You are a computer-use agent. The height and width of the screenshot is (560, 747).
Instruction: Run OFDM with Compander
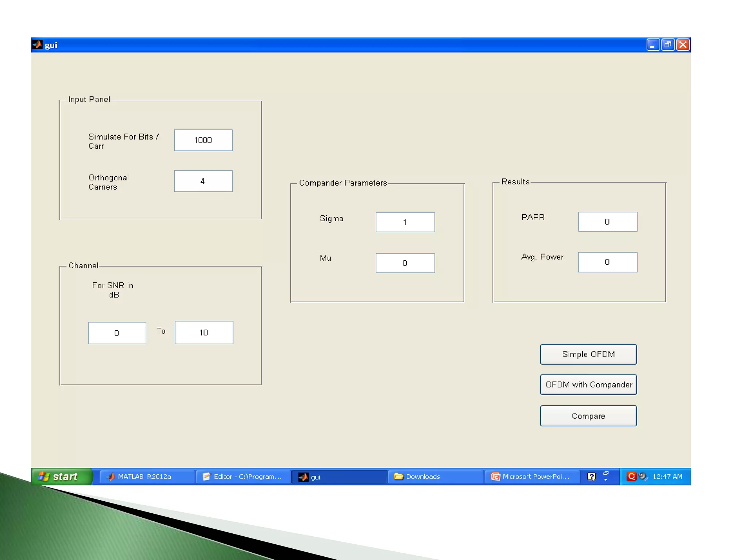[x=588, y=385]
